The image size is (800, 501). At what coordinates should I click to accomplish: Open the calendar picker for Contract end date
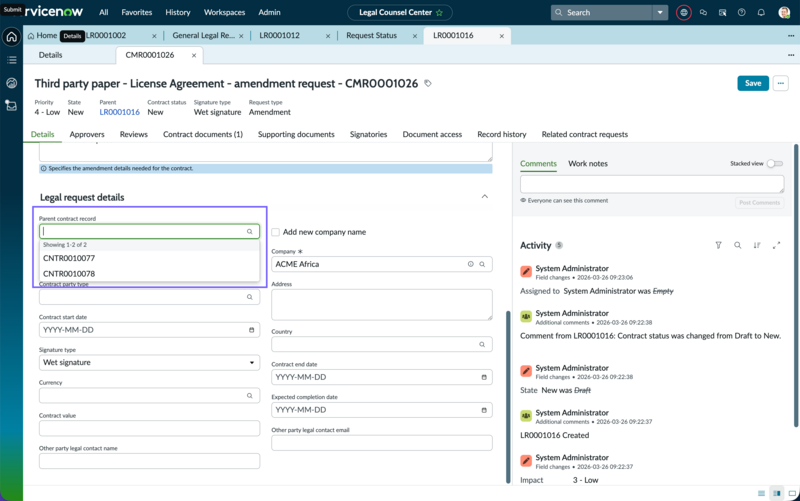(x=484, y=377)
